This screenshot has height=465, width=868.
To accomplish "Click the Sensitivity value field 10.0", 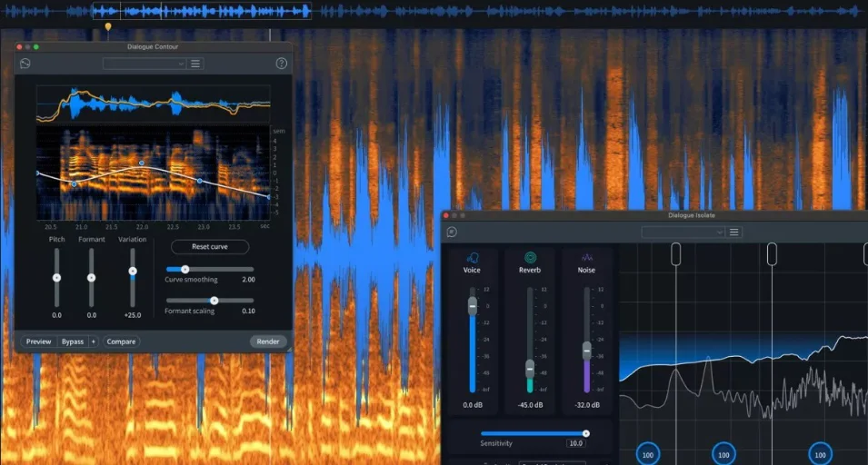I will [575, 443].
